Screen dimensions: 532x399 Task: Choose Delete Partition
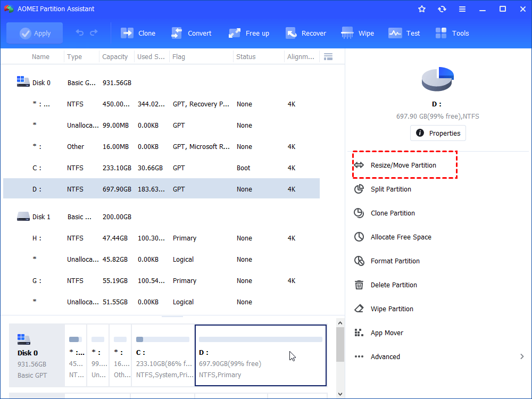pos(394,285)
